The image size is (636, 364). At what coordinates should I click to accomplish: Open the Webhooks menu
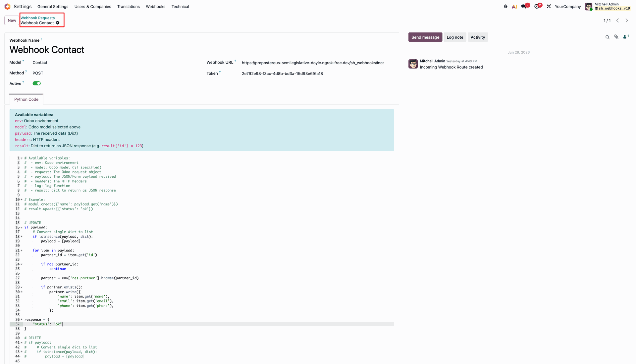pos(155,7)
